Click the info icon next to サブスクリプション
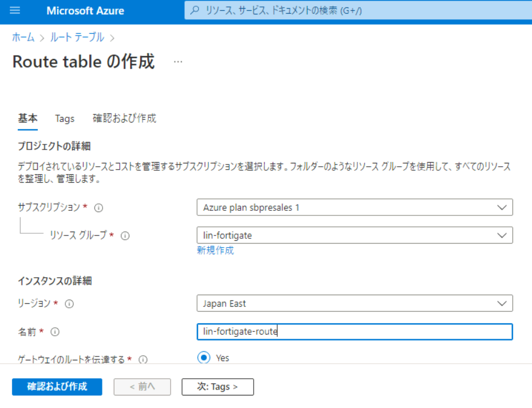This screenshot has width=532, height=408. pos(98,208)
